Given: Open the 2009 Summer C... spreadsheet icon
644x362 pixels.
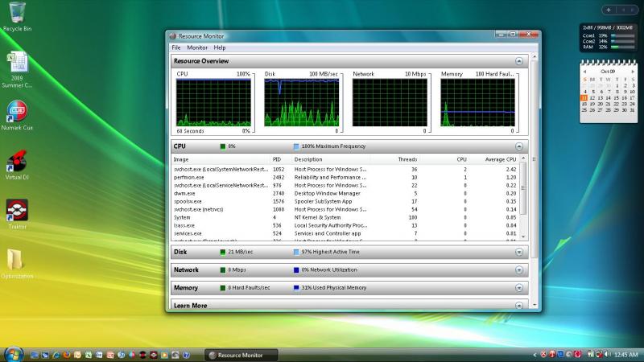Looking at the screenshot, I should [17, 69].
